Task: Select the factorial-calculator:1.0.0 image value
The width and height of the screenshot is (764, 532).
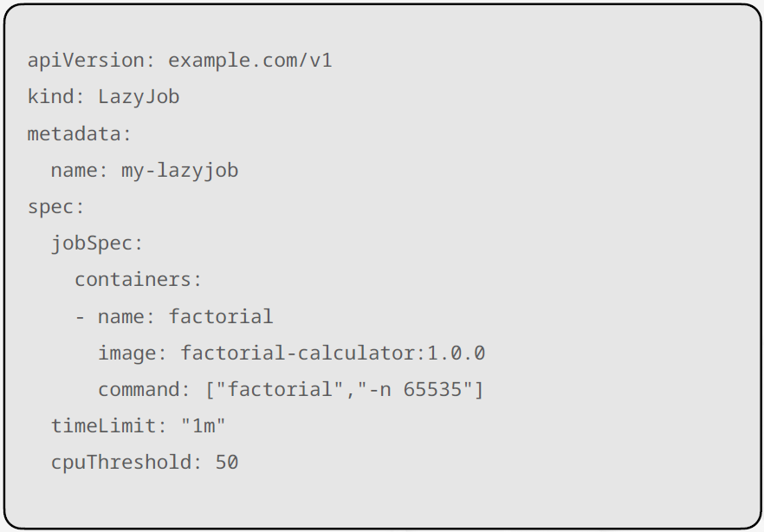Action: [333, 354]
